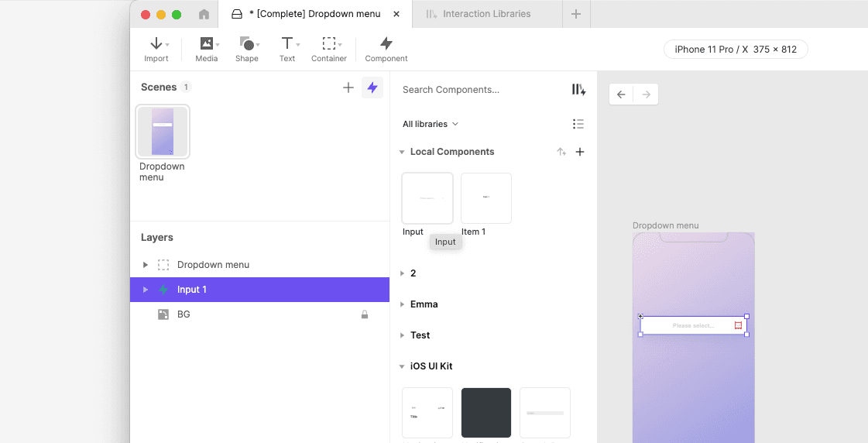Switch component list view mode
The height and width of the screenshot is (443, 868).
[x=578, y=124]
